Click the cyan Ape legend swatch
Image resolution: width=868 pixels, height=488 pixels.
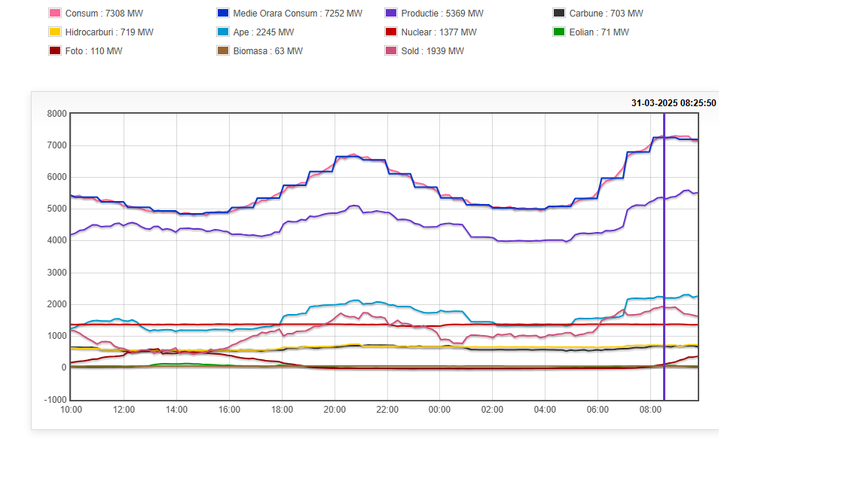click(222, 32)
